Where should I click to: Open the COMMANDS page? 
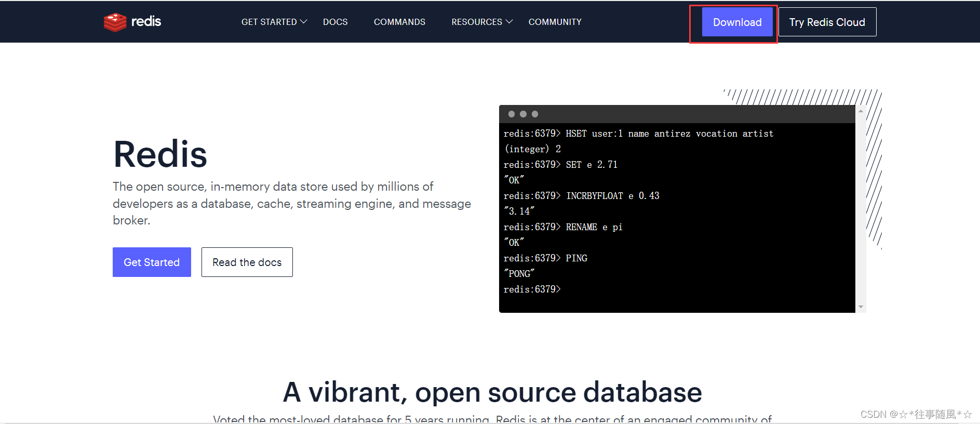pyautogui.click(x=399, y=22)
